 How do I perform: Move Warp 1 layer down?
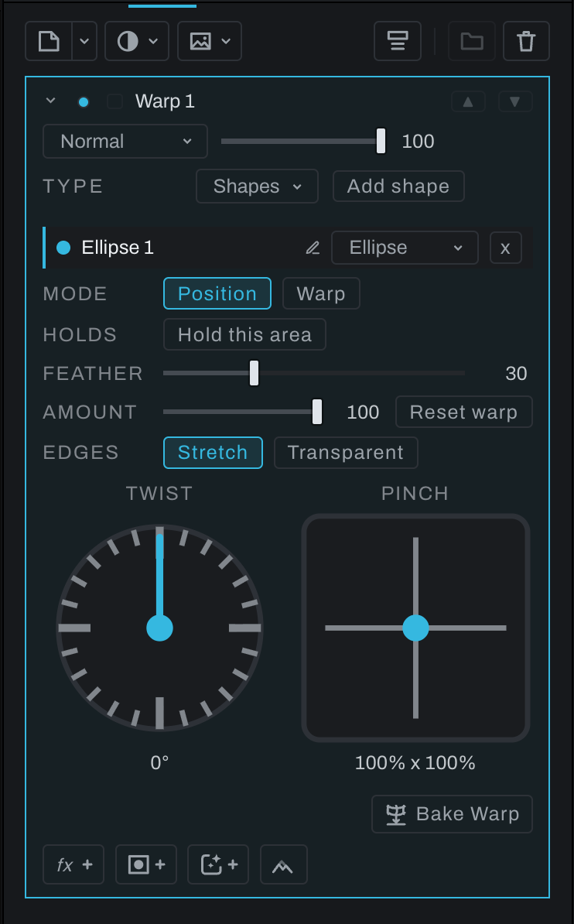pos(515,101)
